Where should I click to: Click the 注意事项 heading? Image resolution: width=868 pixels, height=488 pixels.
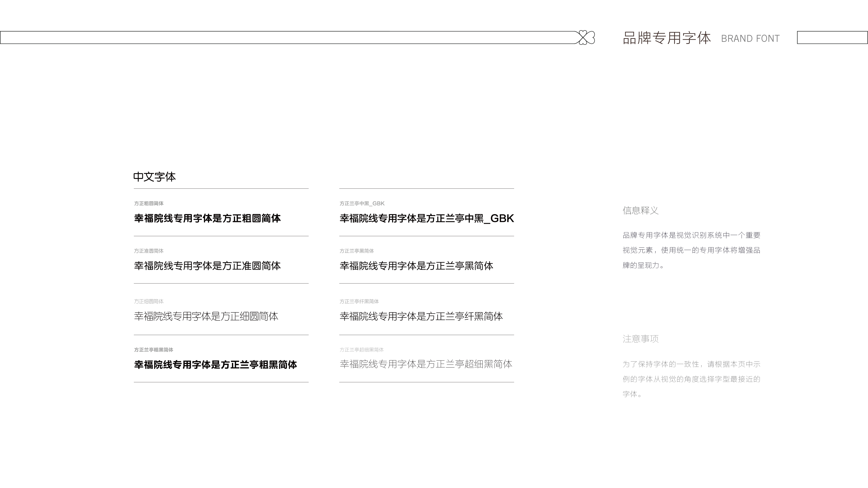pyautogui.click(x=640, y=339)
